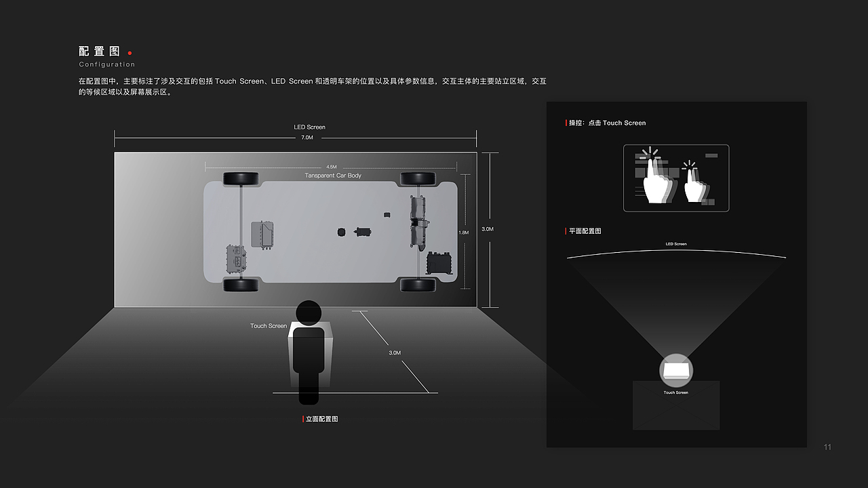Click the front-left car wheel
The width and height of the screenshot is (868, 488).
[x=241, y=178]
